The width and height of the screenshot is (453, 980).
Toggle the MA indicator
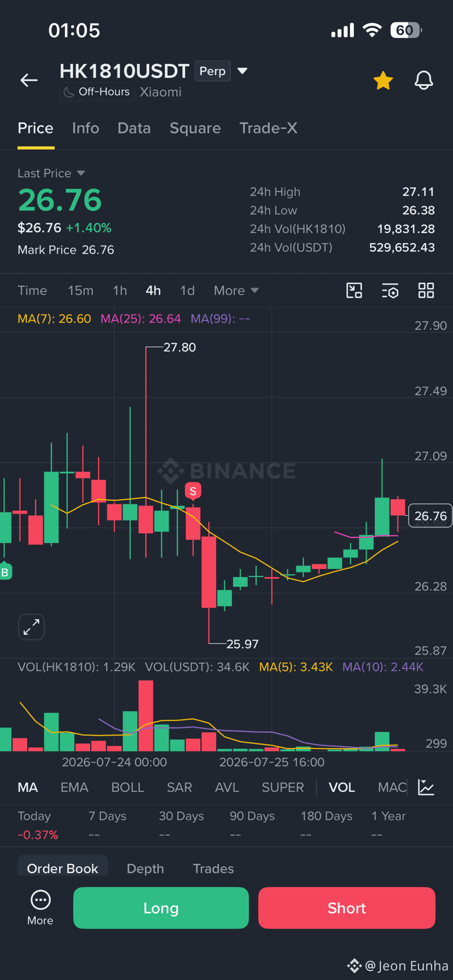[28, 787]
